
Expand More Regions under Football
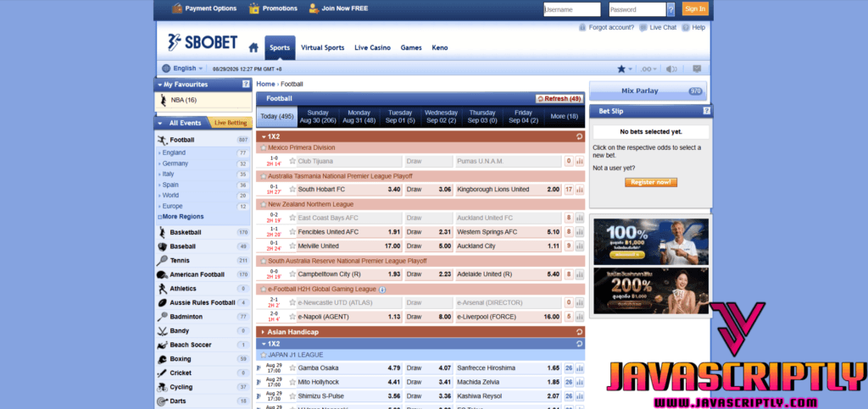[x=181, y=217]
